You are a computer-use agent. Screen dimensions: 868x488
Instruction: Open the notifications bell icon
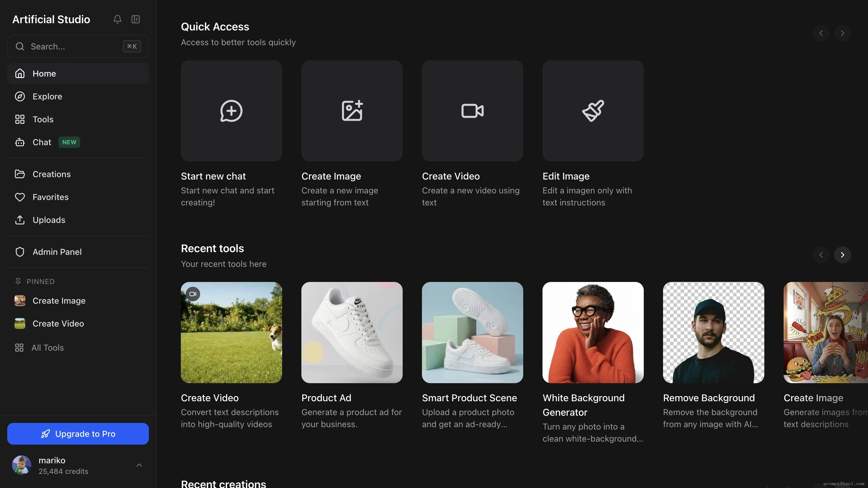[117, 19]
